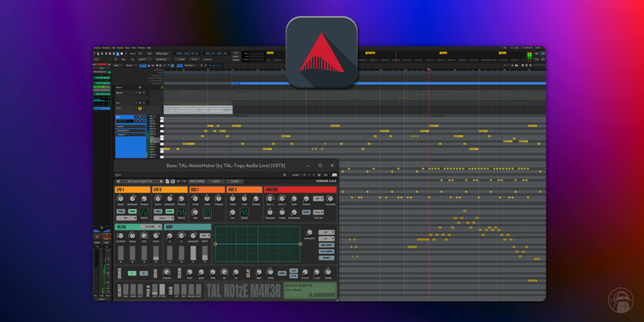Toggle ONE SHOT envelope option

coord(326,245)
